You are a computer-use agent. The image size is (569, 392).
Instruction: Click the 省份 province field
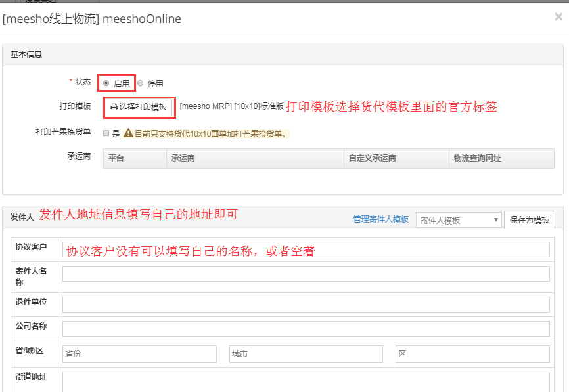tap(139, 354)
